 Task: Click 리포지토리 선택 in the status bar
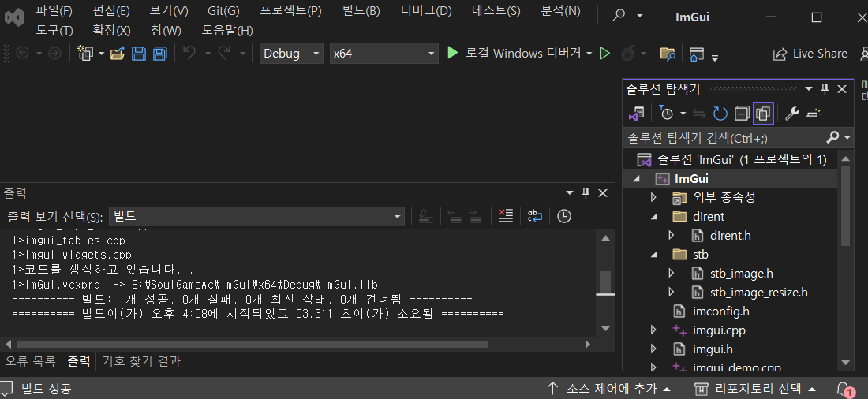(x=755, y=388)
